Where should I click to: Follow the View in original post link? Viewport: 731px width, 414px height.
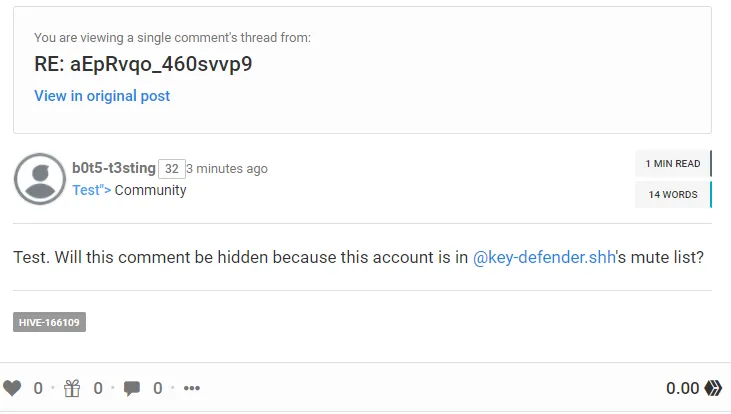[x=102, y=96]
